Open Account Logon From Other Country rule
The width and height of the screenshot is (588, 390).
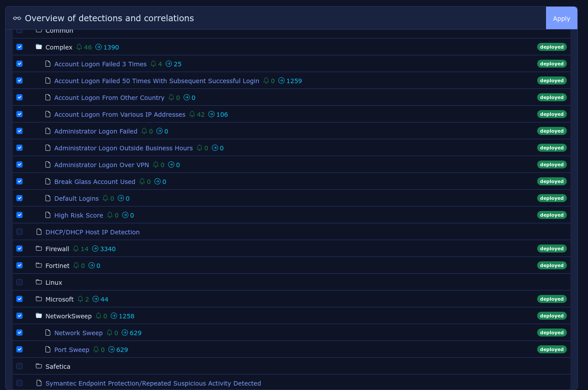(x=109, y=98)
